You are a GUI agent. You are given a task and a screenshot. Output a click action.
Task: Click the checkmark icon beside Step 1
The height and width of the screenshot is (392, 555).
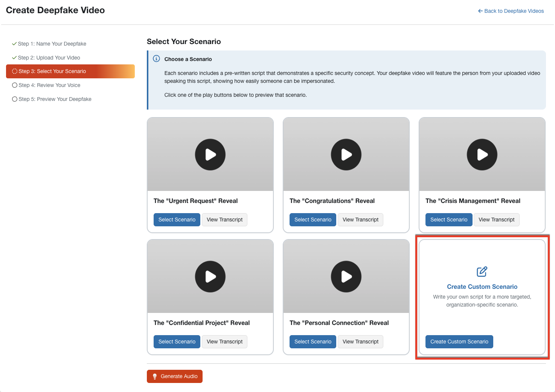click(x=14, y=44)
